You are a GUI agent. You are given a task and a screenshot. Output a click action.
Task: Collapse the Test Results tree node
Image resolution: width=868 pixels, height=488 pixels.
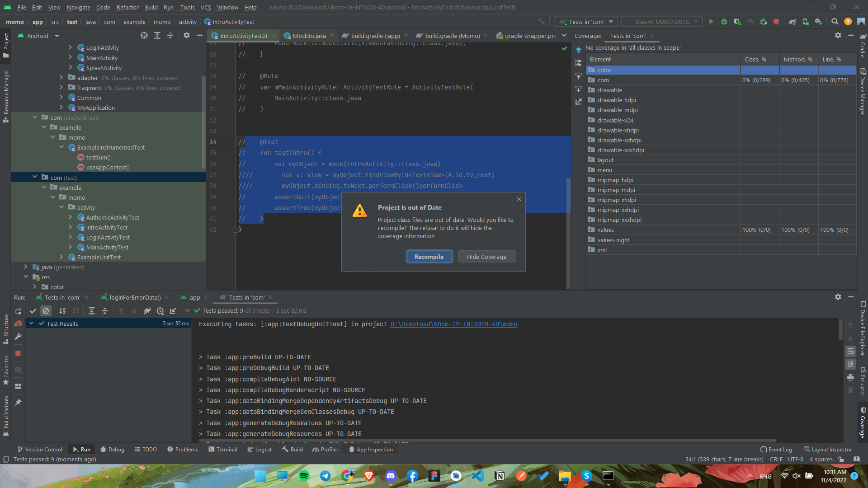(31, 324)
